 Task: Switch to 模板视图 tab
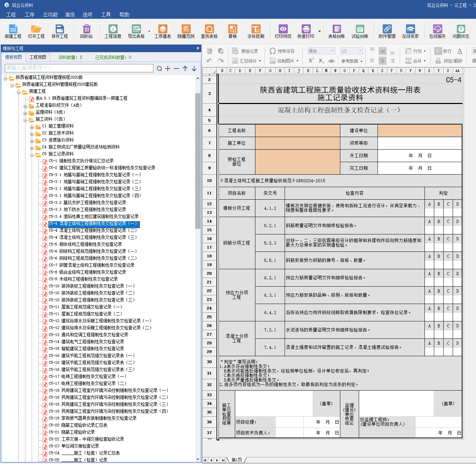coord(14,57)
